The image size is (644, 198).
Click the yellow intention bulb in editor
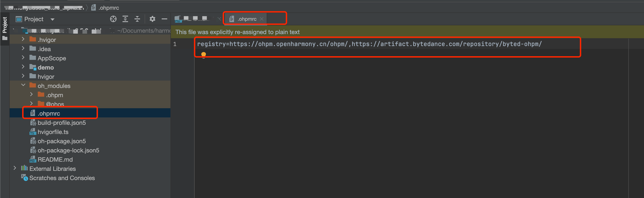[x=204, y=54]
